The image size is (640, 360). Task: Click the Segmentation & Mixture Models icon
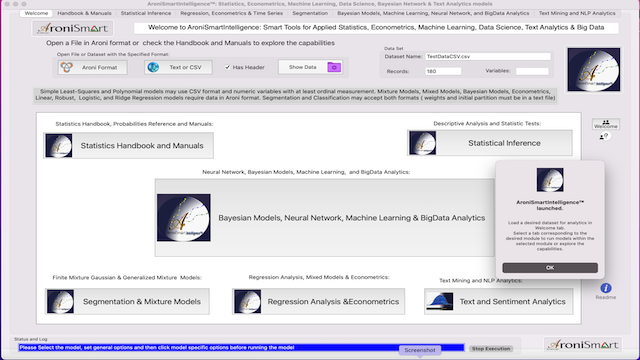(60, 302)
